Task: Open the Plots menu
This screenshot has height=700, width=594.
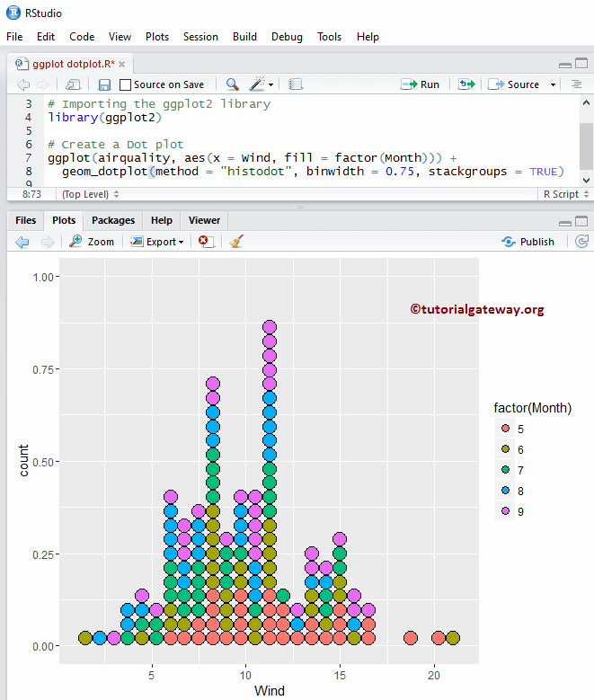Action: (157, 37)
